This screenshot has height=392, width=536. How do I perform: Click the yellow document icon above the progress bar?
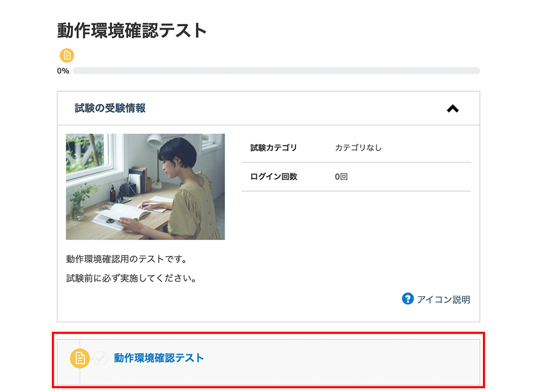(66, 55)
